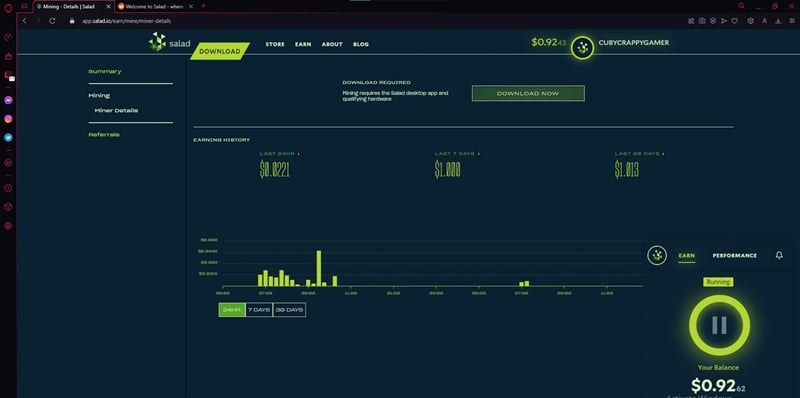Open browser downloads arrow icon
Screen dimensions: 800x398
(x=778, y=21)
